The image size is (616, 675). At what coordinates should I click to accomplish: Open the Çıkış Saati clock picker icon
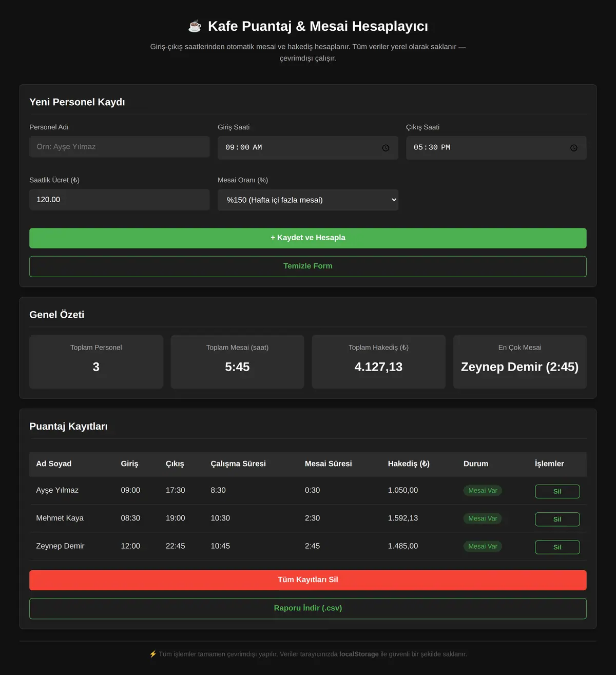[x=574, y=148]
